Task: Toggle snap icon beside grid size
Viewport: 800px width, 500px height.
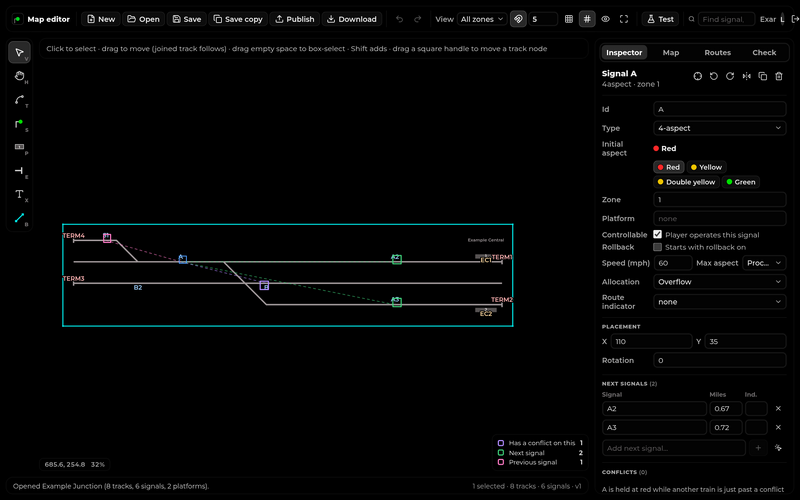Action: point(518,19)
